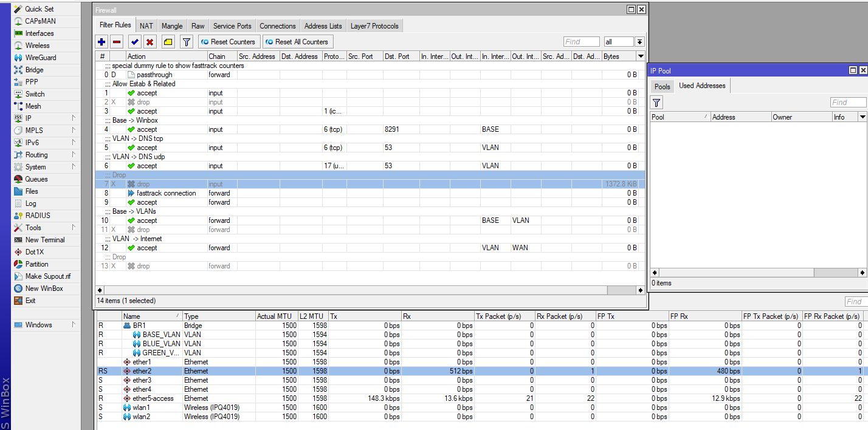This screenshot has width=868, height=430.
Task: Sort firewall rules by Bytes column
Action: pos(618,56)
